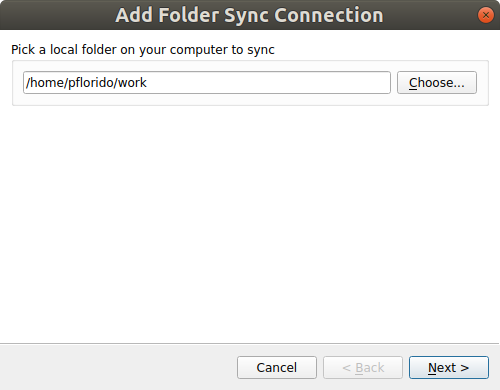This screenshot has height=390, width=500.
Task: Activate the Choose... folder picker button
Action: pos(437,82)
